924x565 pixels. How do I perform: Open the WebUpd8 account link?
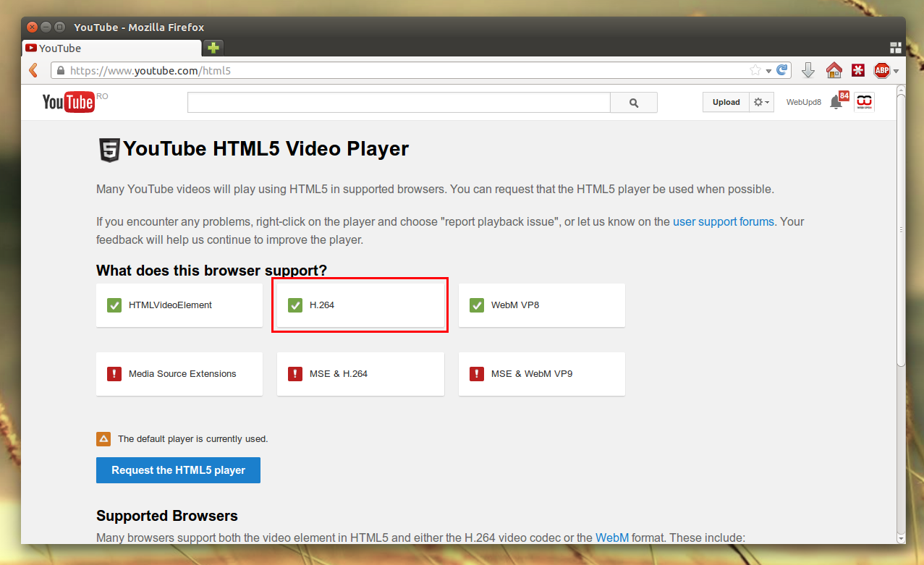pos(804,102)
